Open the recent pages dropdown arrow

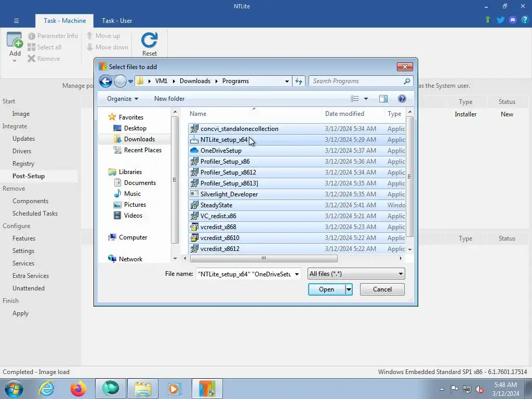point(130,82)
